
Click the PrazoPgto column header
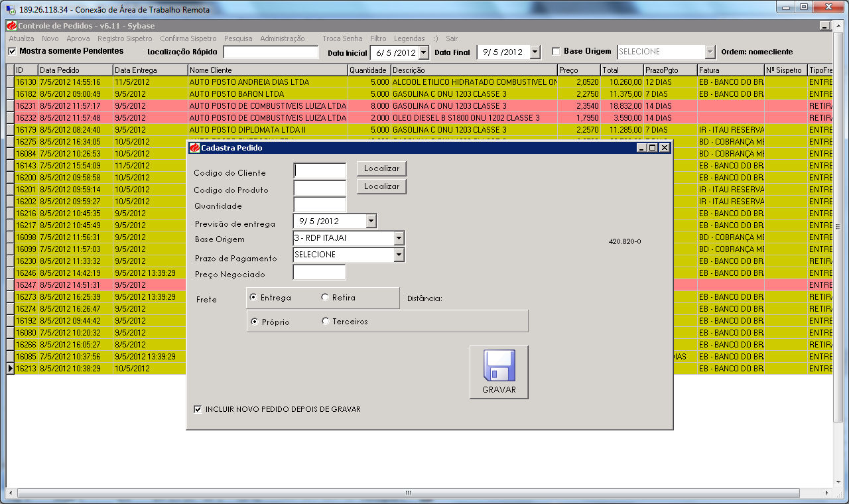click(669, 70)
